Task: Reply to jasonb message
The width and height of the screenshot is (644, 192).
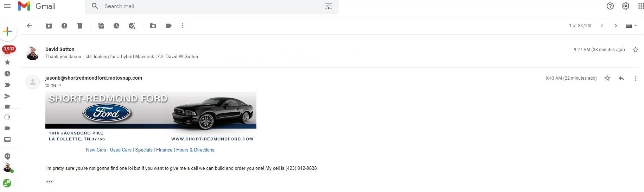Action: coord(621,78)
